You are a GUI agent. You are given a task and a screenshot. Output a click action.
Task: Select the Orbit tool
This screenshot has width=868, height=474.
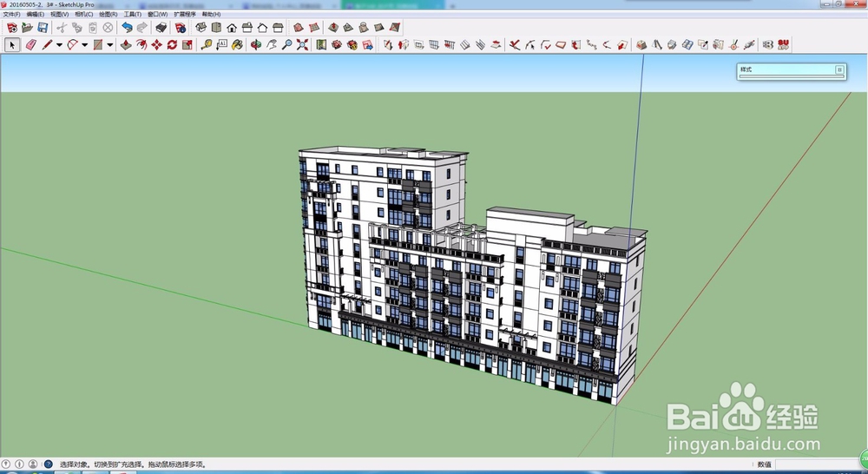256,45
